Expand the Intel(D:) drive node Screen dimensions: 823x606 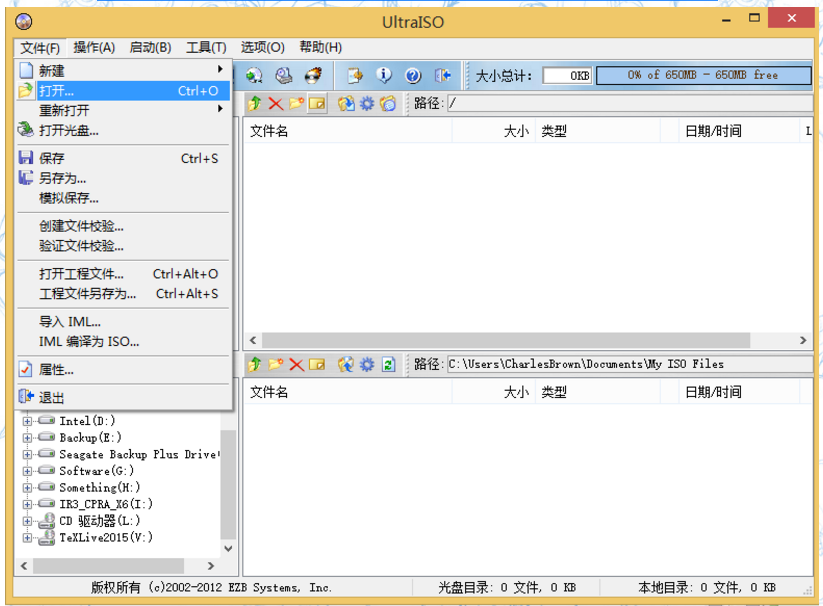point(27,421)
